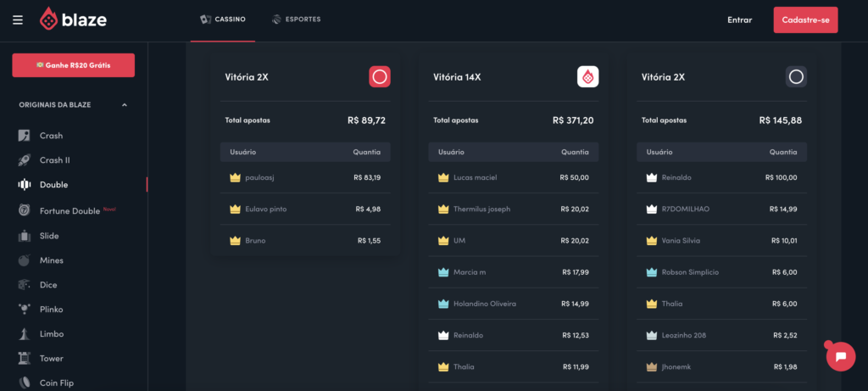
Task: Select the Slide game icon
Action: point(25,236)
